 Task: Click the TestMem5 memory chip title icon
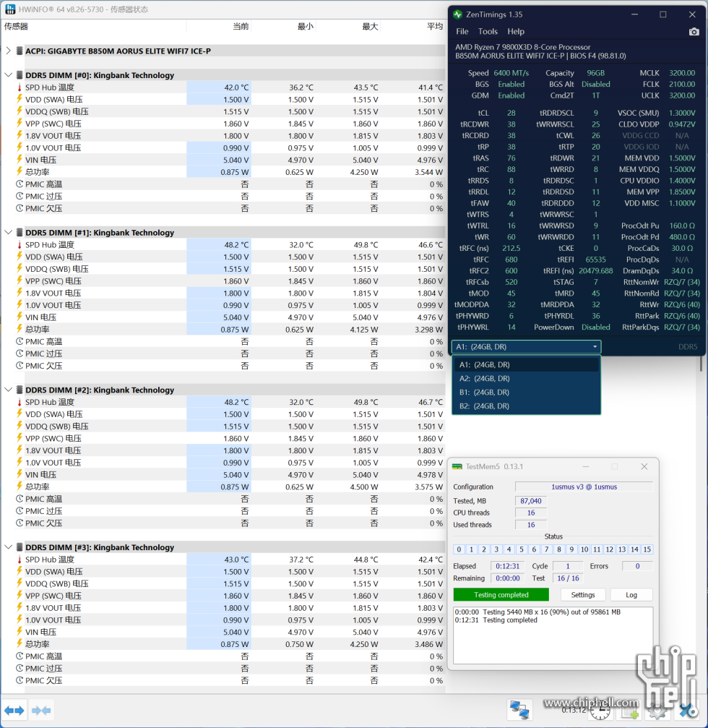[x=457, y=466]
